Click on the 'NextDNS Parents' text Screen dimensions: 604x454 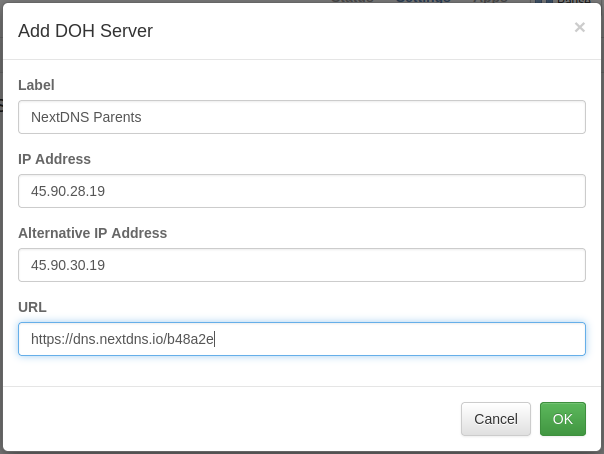[x=86, y=117]
